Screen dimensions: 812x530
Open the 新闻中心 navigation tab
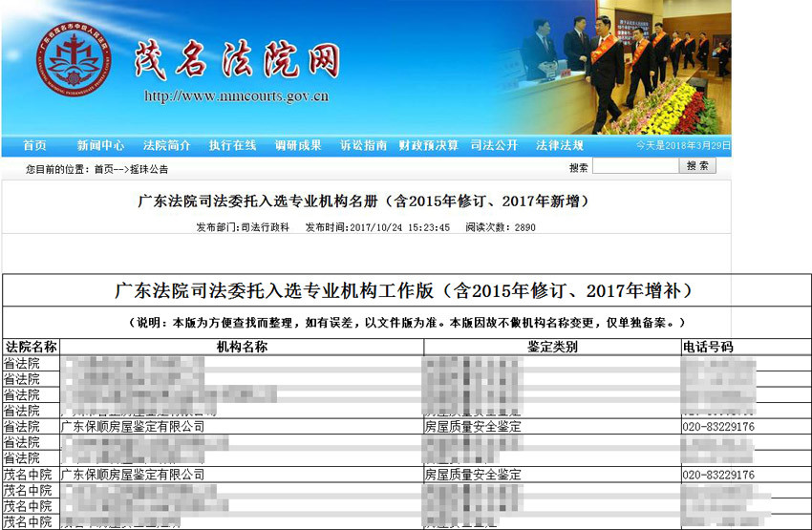click(x=100, y=145)
